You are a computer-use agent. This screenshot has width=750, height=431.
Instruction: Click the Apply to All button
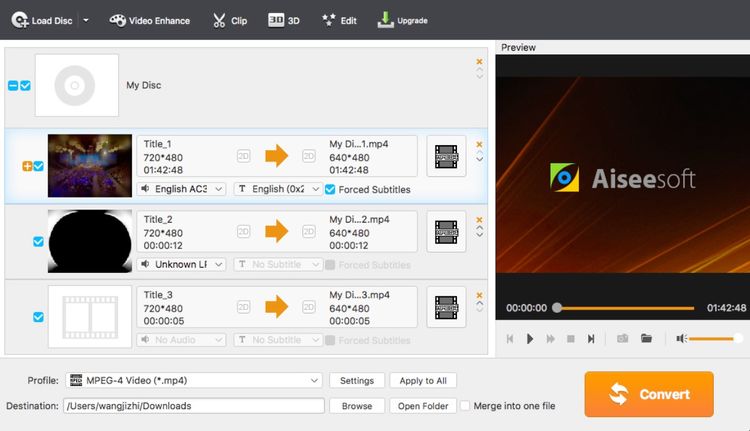click(x=423, y=381)
